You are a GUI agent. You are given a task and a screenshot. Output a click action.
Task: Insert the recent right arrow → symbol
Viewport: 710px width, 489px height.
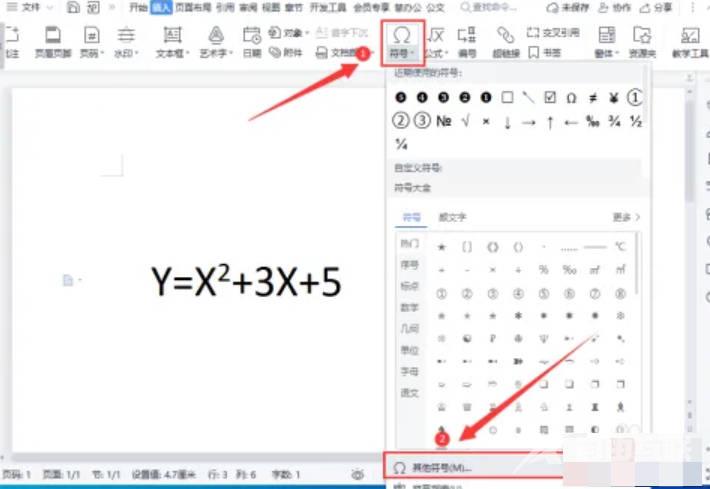click(528, 122)
